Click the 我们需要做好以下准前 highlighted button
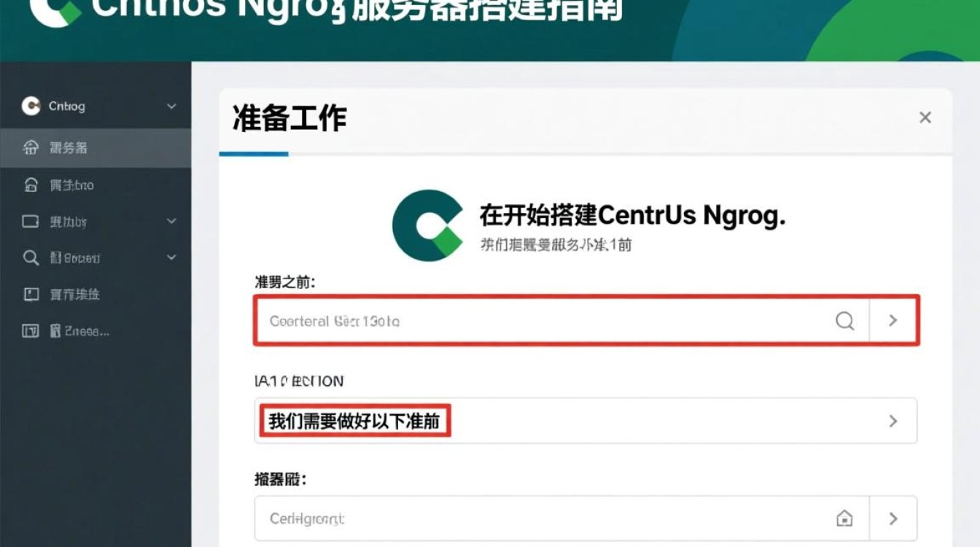This screenshot has width=980, height=547. (x=354, y=421)
